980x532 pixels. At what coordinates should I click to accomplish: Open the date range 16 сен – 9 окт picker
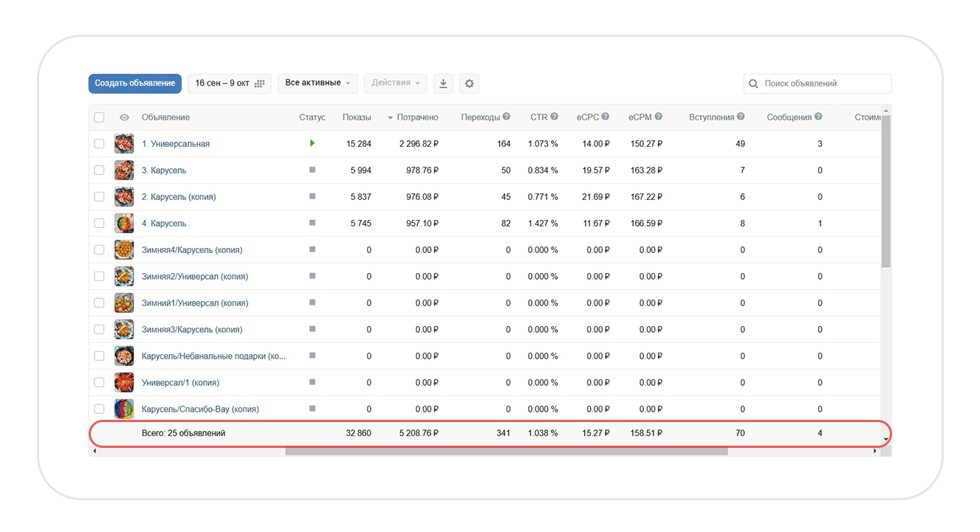pyautogui.click(x=230, y=83)
